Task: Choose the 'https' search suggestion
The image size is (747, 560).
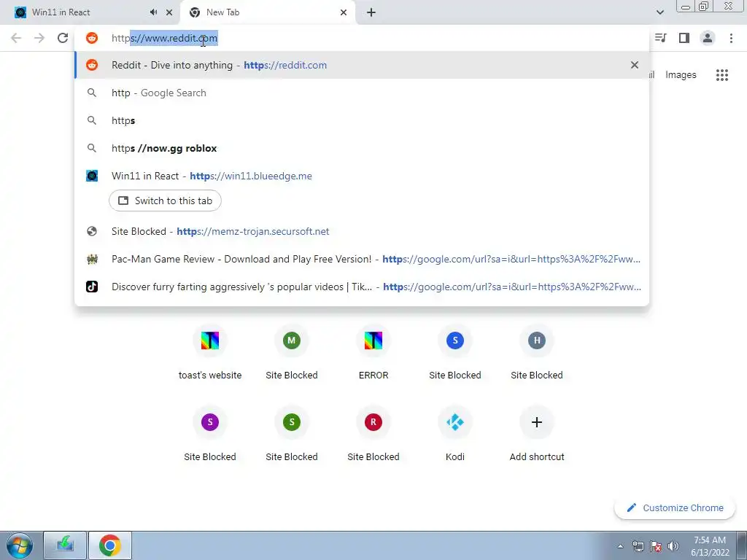Action: point(362,120)
